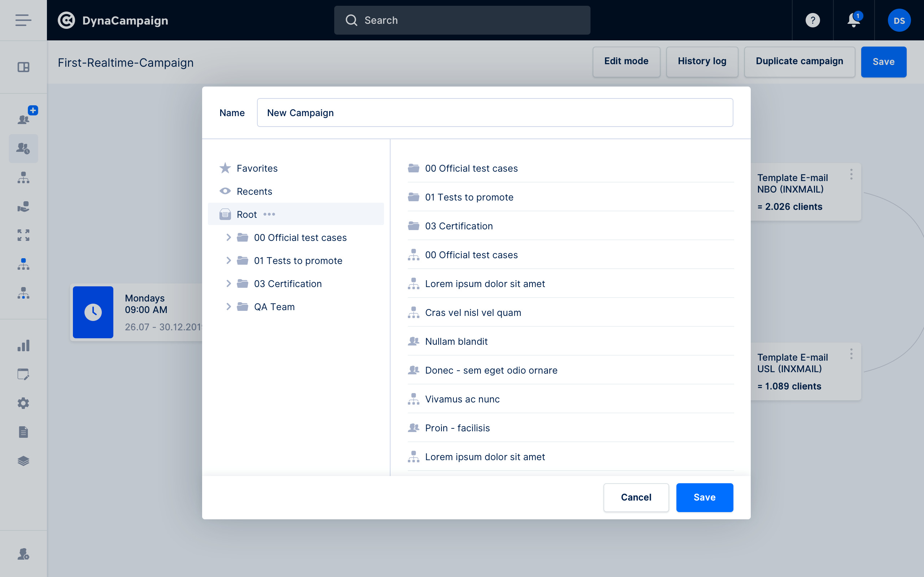Open the notifications bell
This screenshot has height=577, width=924.
[854, 20]
